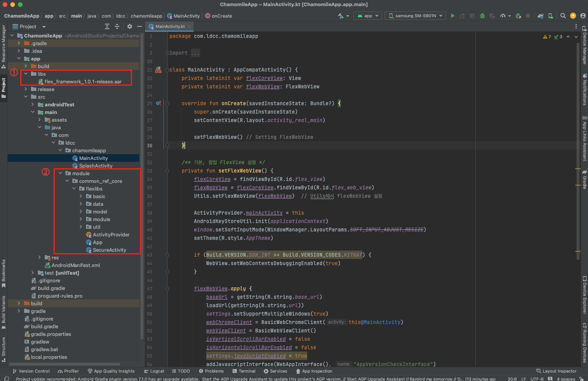Click the Attach Debugger to Process icon
The image size is (588, 381).
(518, 16)
